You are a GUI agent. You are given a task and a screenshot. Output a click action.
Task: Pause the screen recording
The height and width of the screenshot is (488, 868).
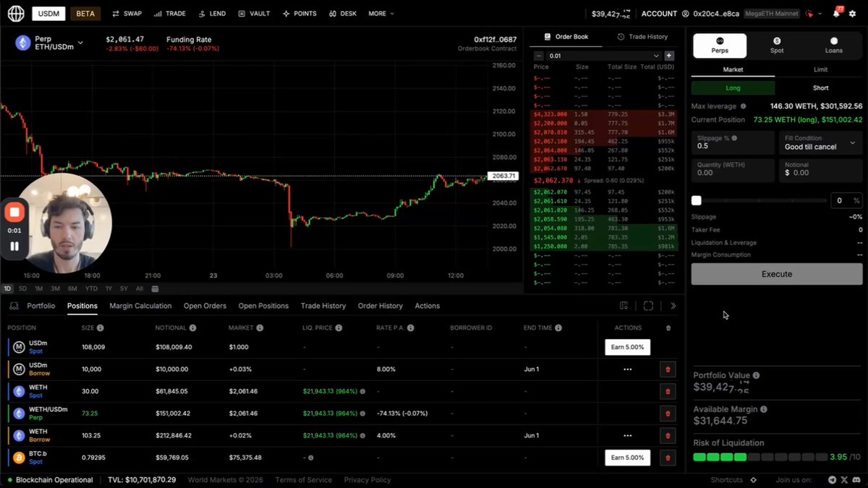(14, 246)
